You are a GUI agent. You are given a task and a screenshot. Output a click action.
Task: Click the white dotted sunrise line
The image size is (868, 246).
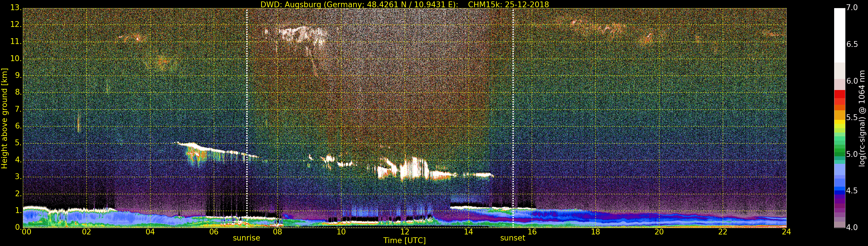tap(247, 118)
